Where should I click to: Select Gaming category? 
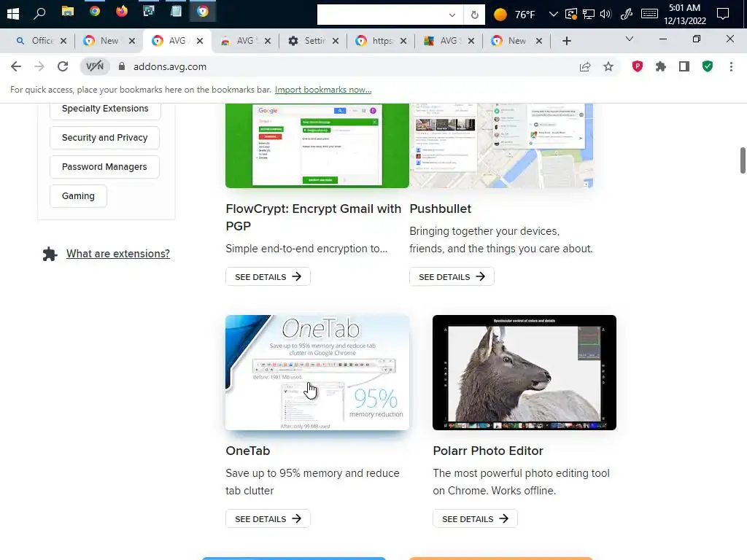coord(78,195)
